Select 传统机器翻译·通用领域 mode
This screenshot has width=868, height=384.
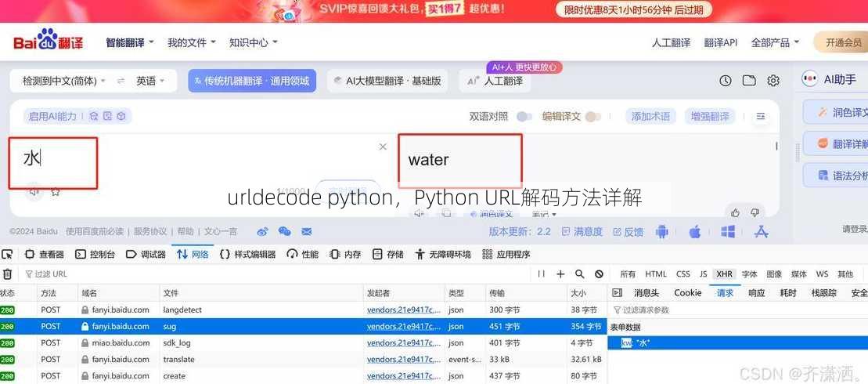point(252,81)
